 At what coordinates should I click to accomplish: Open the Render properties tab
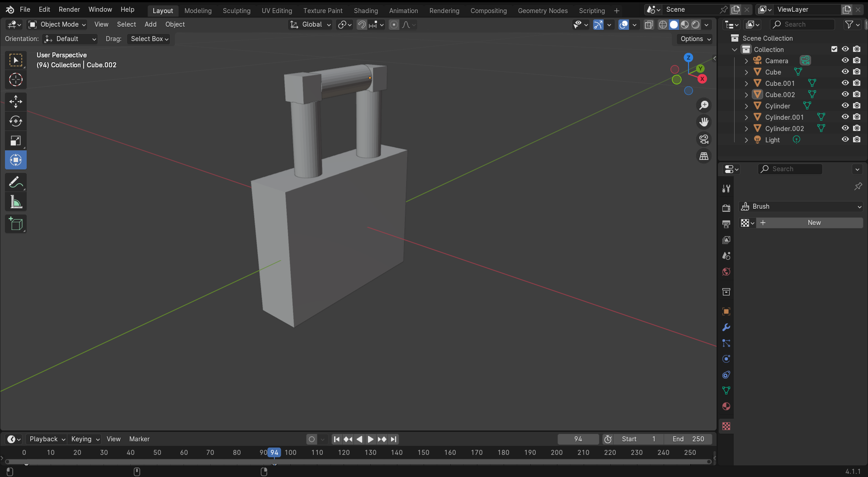click(x=726, y=208)
